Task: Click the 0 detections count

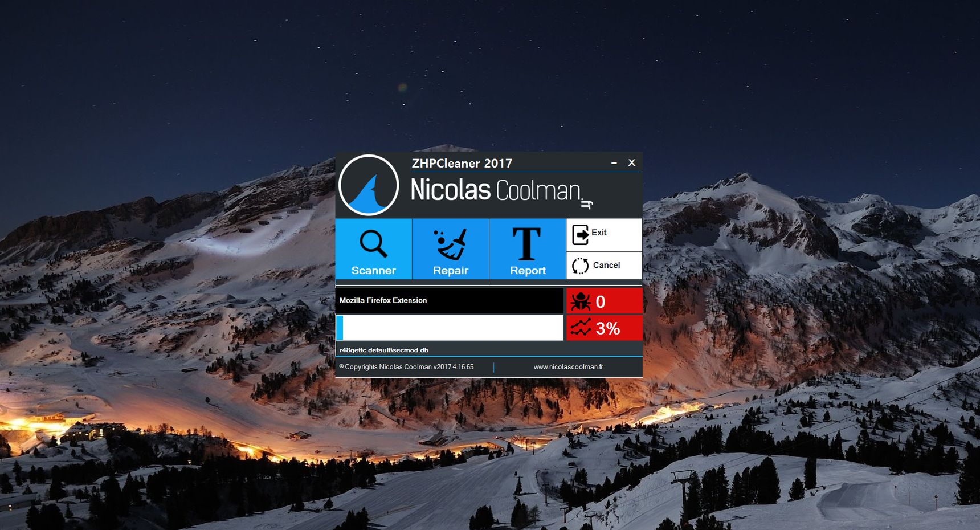Action: click(601, 301)
